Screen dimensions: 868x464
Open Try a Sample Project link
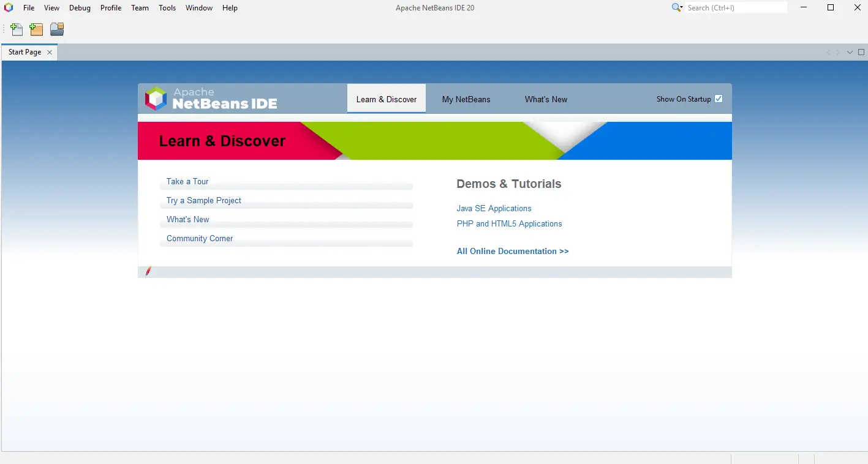click(204, 200)
